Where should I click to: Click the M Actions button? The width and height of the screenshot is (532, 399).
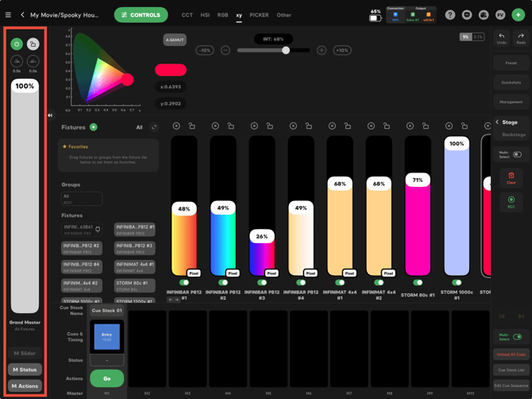(25, 385)
